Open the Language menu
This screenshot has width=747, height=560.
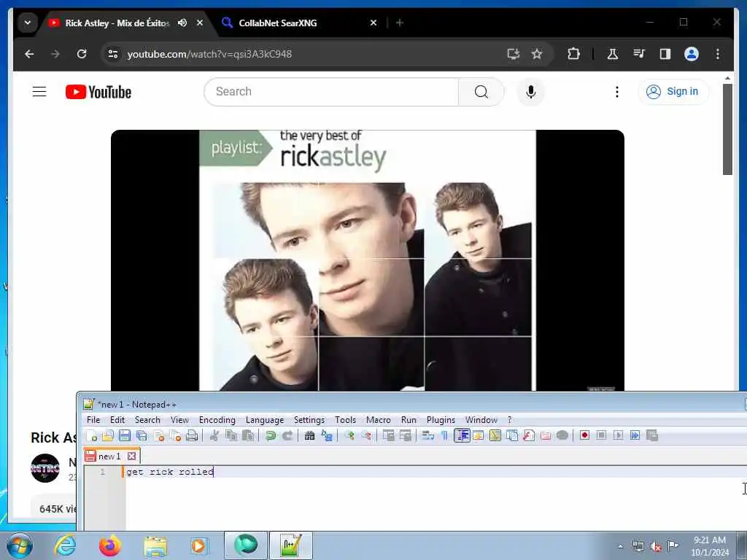265,420
